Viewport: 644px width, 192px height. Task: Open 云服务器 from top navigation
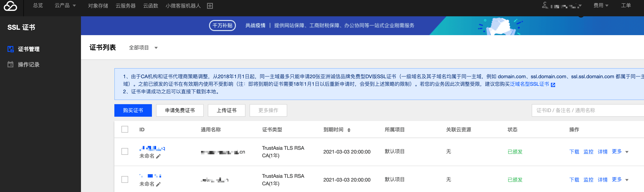[125, 6]
